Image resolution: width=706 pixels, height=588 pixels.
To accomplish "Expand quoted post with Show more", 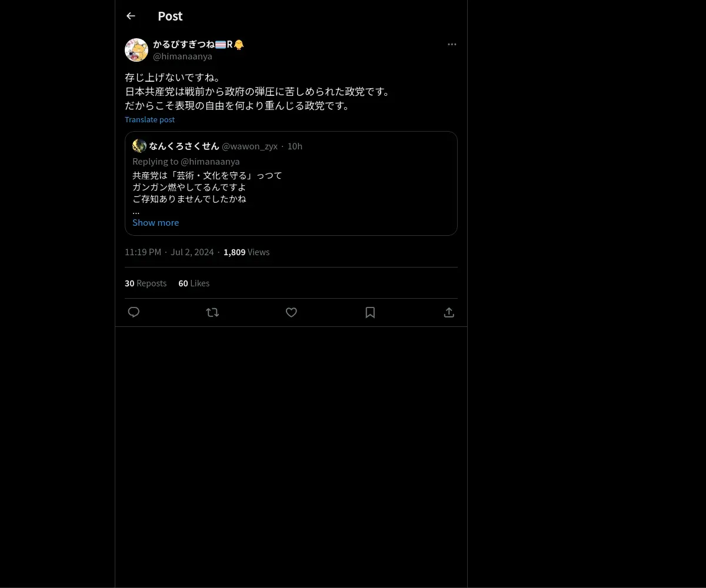I will [x=155, y=222].
